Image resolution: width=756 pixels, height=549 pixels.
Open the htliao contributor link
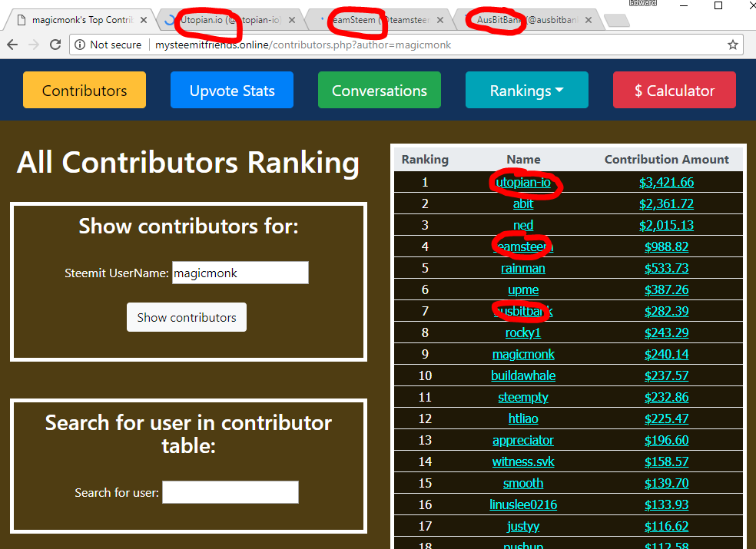click(x=523, y=418)
